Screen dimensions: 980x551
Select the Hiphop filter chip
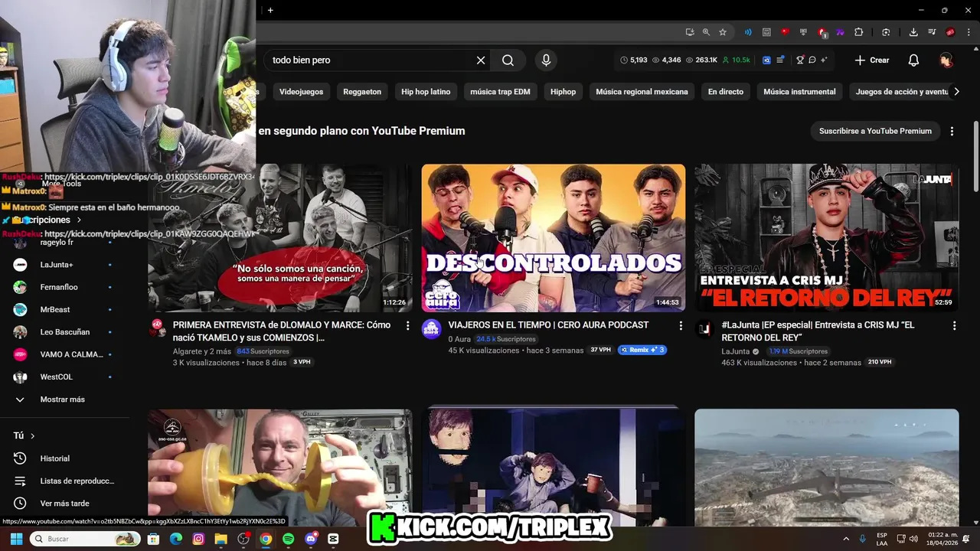pyautogui.click(x=563, y=92)
